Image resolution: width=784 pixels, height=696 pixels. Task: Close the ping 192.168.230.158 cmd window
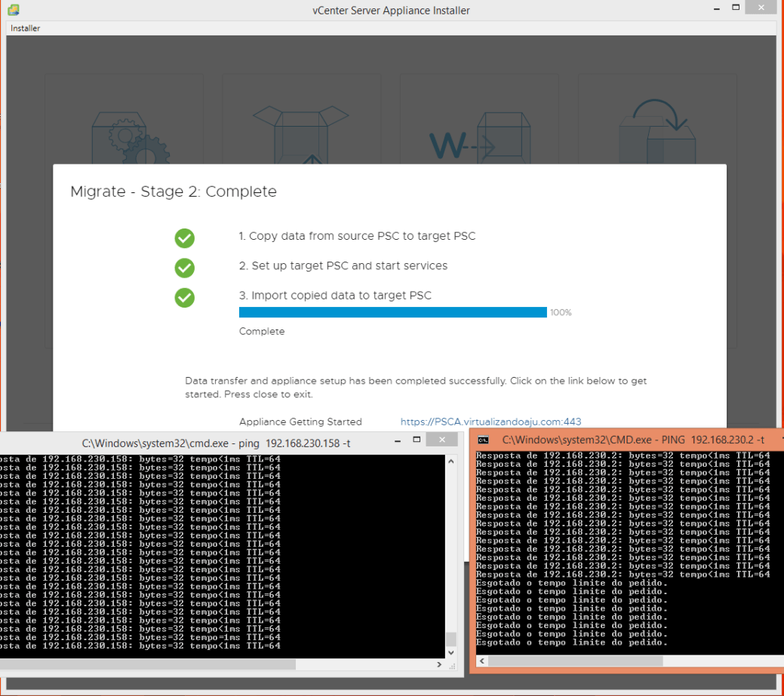[x=441, y=439]
